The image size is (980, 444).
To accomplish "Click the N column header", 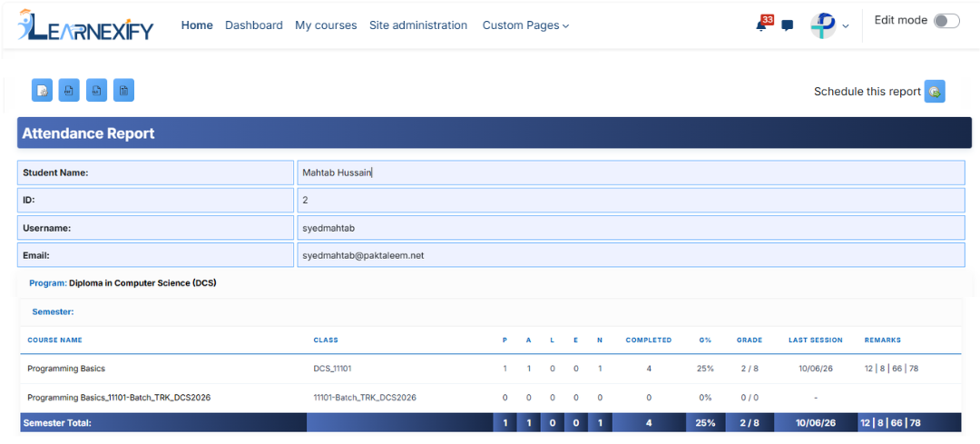I will [x=600, y=340].
